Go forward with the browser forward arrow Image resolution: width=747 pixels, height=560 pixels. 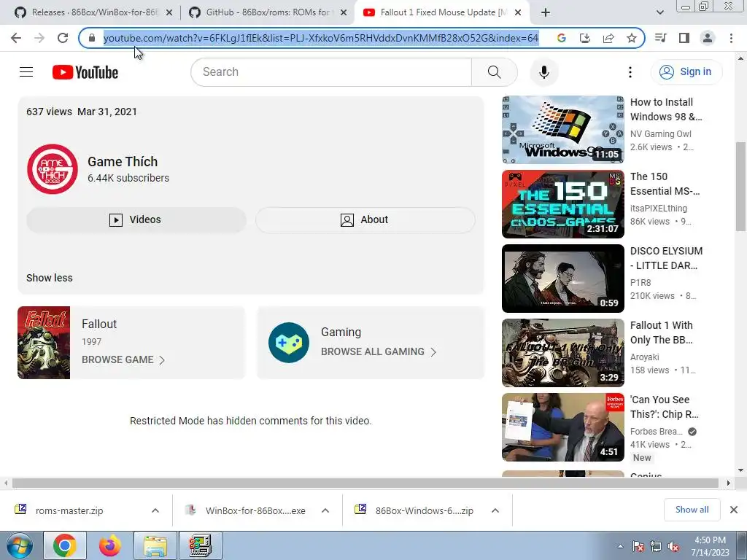tap(39, 38)
